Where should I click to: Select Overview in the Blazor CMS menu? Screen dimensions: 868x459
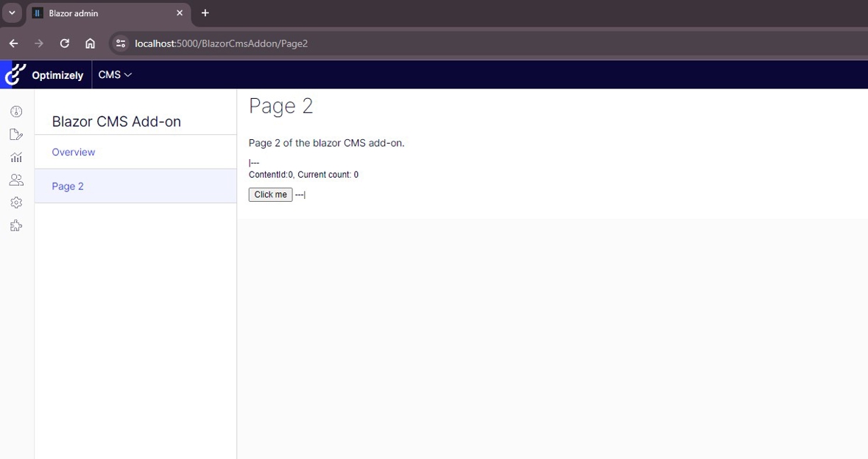click(x=73, y=152)
